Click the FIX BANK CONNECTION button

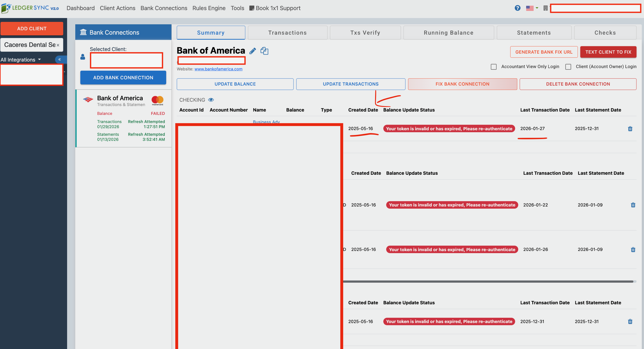pyautogui.click(x=462, y=84)
